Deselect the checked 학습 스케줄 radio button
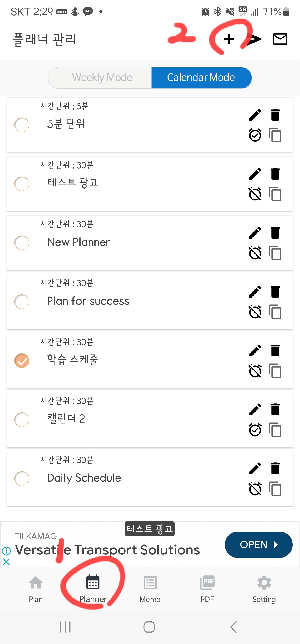Screen dimensions: 300x644 (x=22, y=361)
